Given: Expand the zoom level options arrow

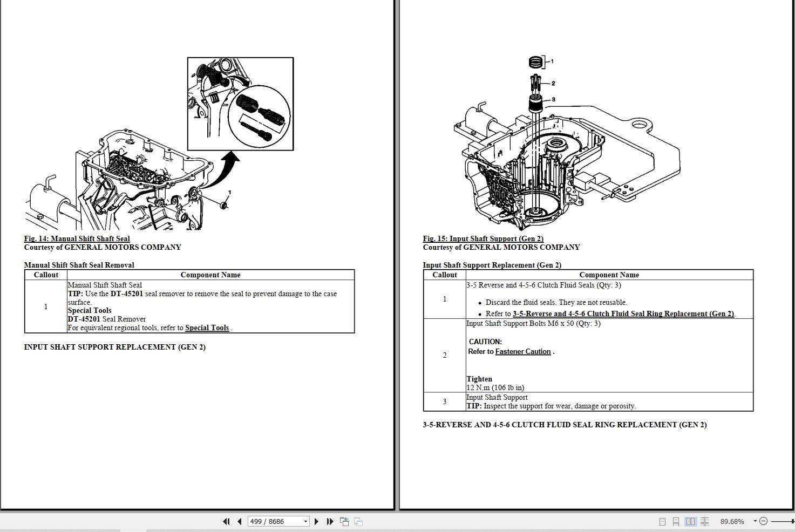Looking at the screenshot, I should [x=755, y=521].
